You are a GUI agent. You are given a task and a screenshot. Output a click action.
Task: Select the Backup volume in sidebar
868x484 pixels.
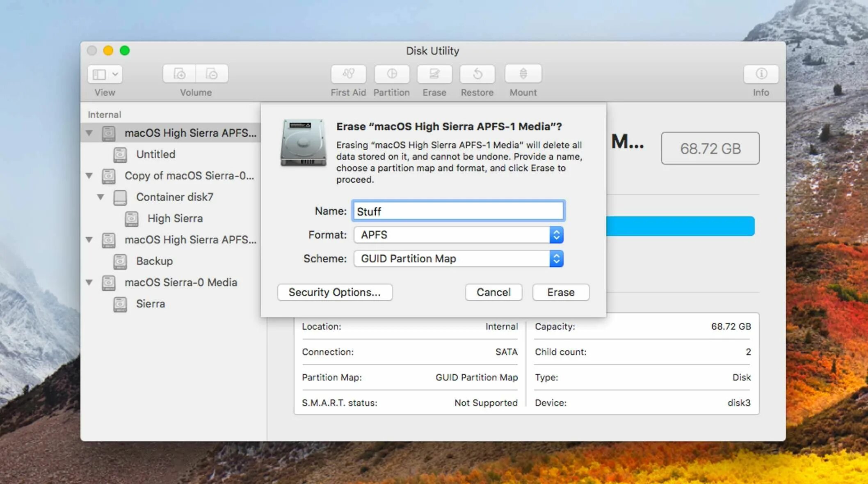pyautogui.click(x=154, y=261)
